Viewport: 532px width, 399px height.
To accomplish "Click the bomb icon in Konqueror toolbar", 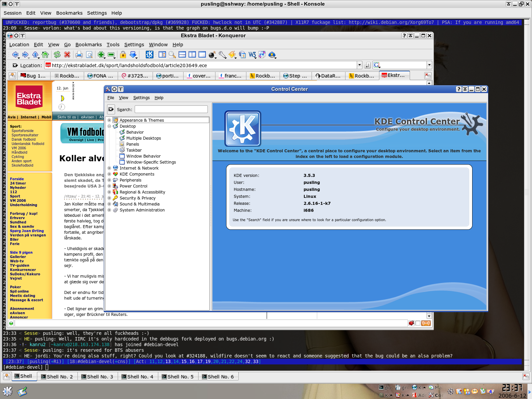I will 212,55.
